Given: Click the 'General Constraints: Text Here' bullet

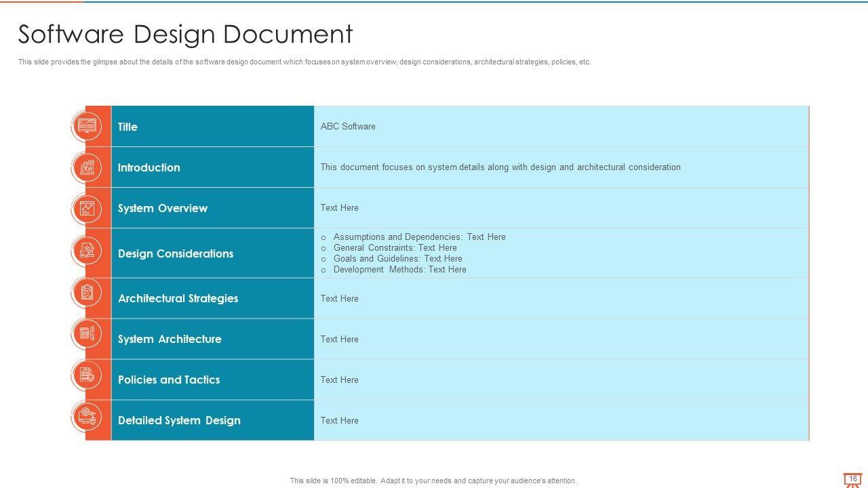Looking at the screenshot, I should (395, 248).
